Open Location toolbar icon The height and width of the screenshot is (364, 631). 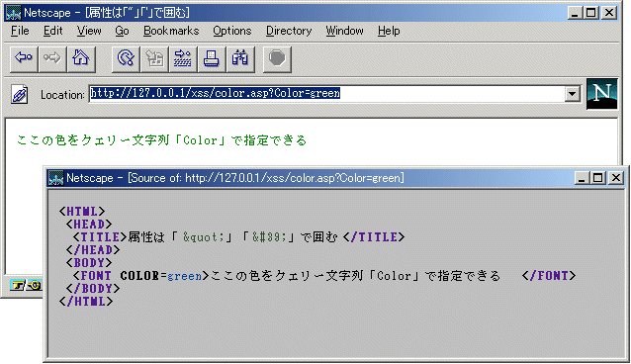[x=183, y=58]
